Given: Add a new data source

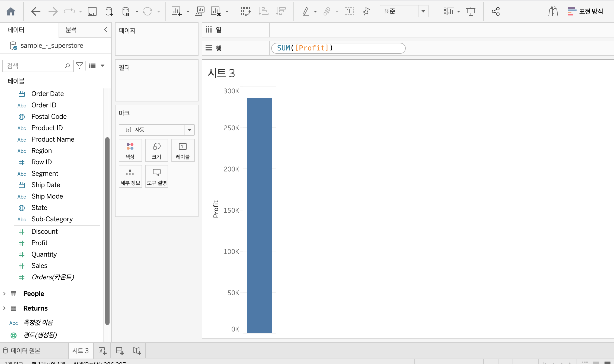Looking at the screenshot, I should (x=109, y=11).
